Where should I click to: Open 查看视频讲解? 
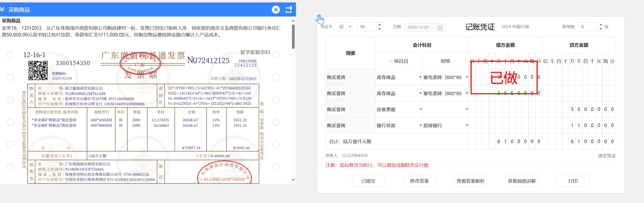521,181
